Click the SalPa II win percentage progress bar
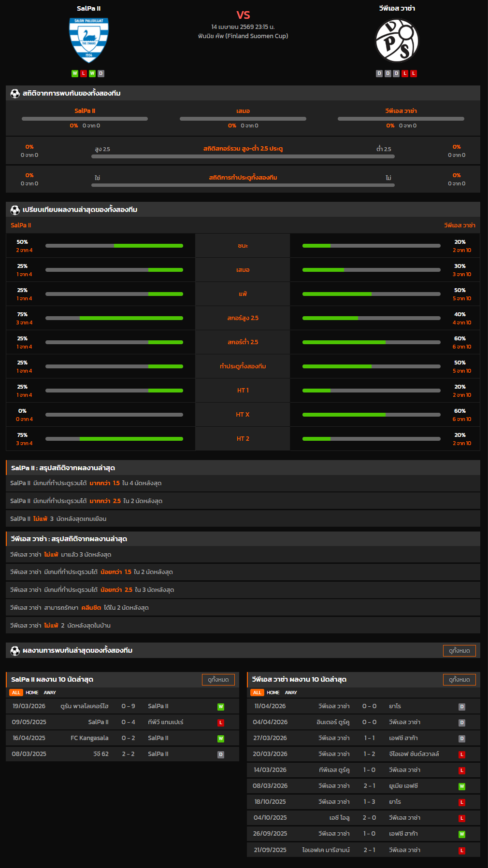488x868 pixels. (114, 246)
